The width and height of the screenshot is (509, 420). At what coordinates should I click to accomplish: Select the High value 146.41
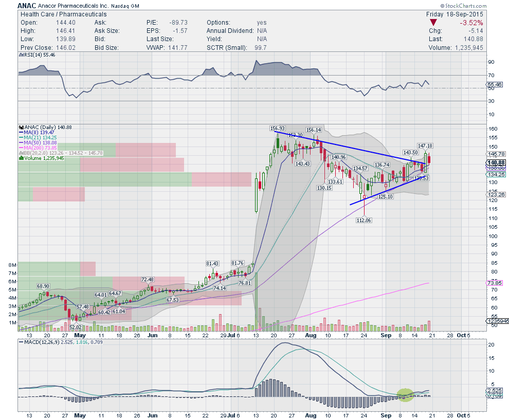(66, 31)
